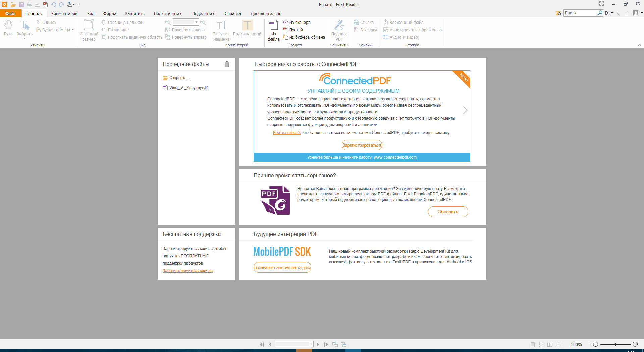Click the Redo arrow in quick access toolbar
This screenshot has height=352, width=644.
coord(62,5)
